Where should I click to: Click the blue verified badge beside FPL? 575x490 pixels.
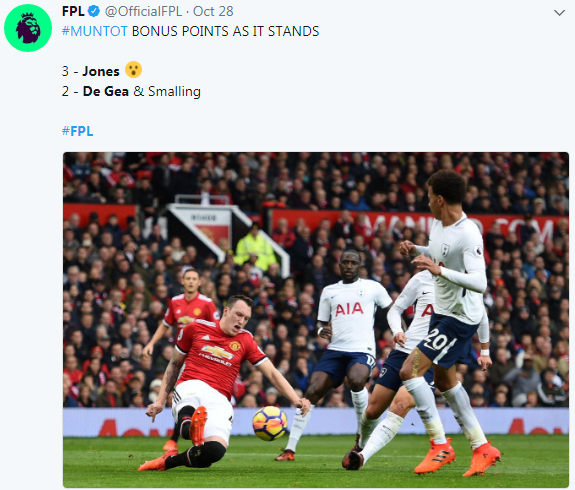tap(94, 11)
